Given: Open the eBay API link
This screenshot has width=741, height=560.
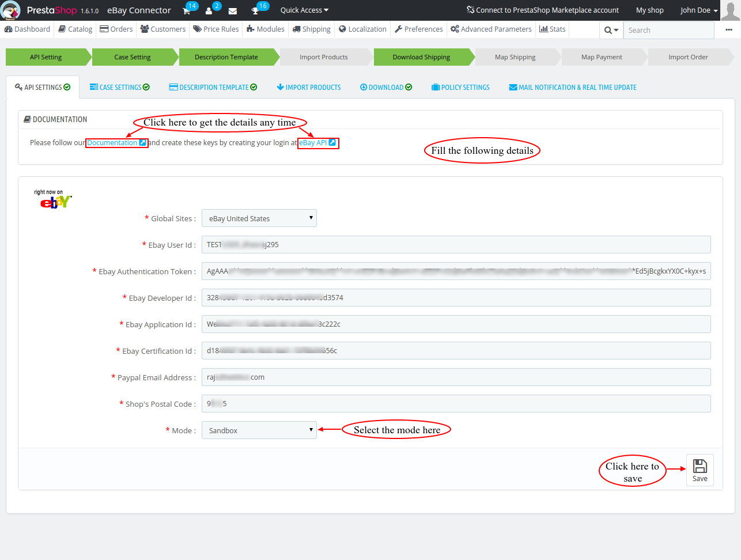Looking at the screenshot, I should click(x=317, y=143).
